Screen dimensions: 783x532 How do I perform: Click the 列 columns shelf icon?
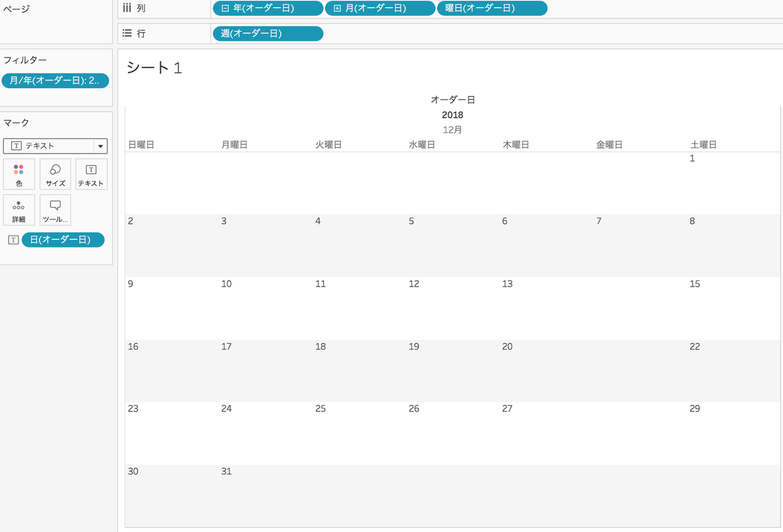click(127, 8)
